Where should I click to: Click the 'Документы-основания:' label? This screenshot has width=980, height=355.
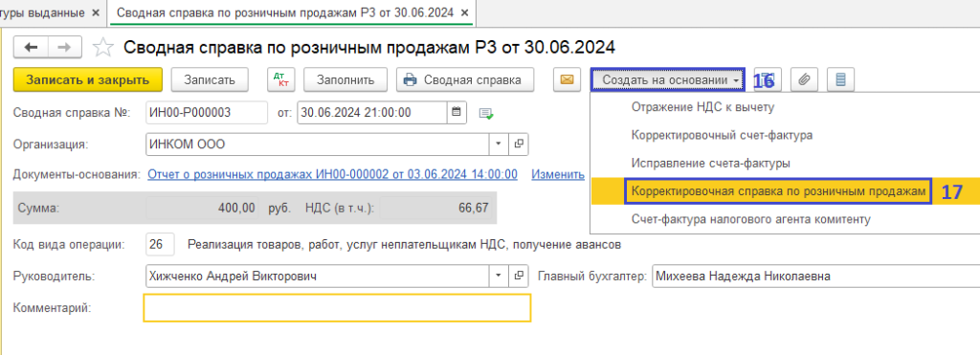point(77,174)
